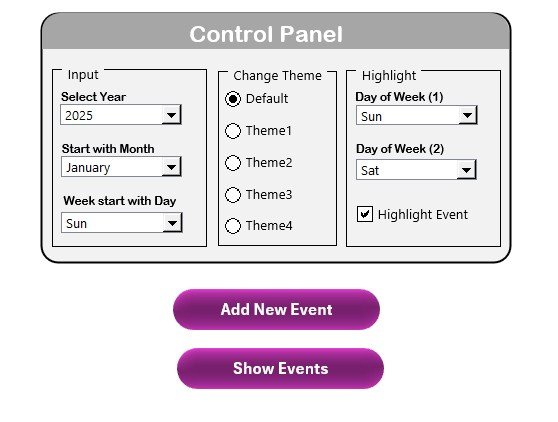The width and height of the screenshot is (558, 422).
Task: Pick the Theme4 radio button
Action: point(233,226)
